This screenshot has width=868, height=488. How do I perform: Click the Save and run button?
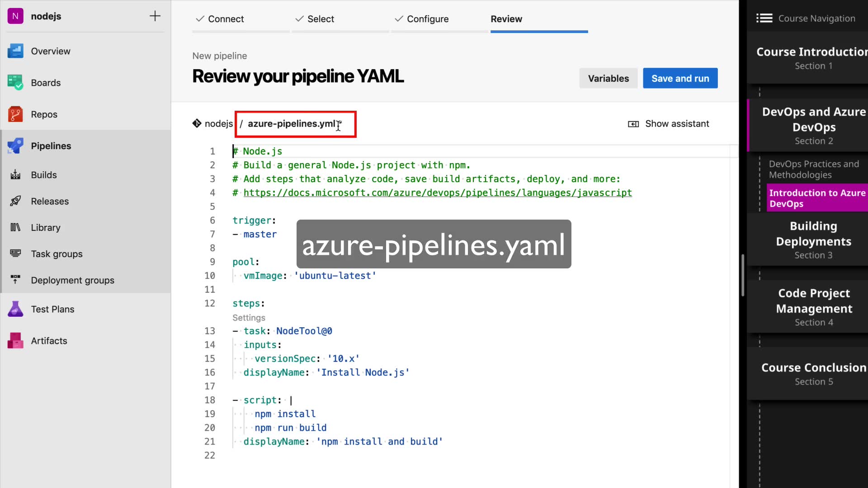tap(680, 78)
